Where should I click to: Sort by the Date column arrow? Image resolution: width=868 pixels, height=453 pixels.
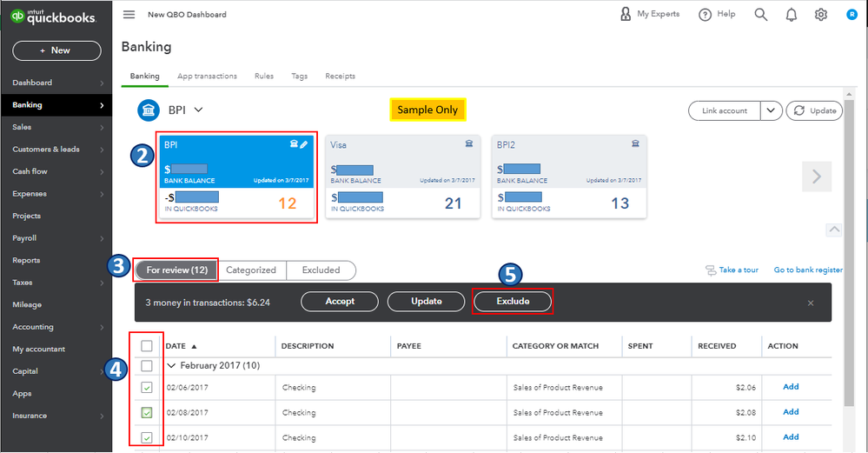pos(194,346)
